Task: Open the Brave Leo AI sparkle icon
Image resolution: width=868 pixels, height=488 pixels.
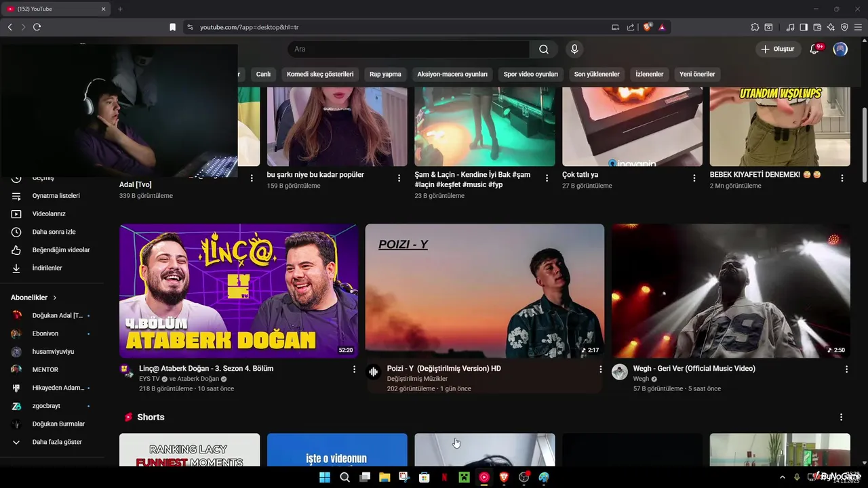Action: tap(831, 27)
